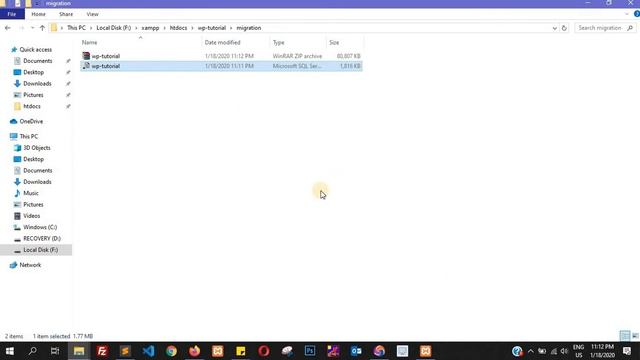Open Sticky Notes taskbar icon
This screenshot has height=360, width=640.
(240, 351)
